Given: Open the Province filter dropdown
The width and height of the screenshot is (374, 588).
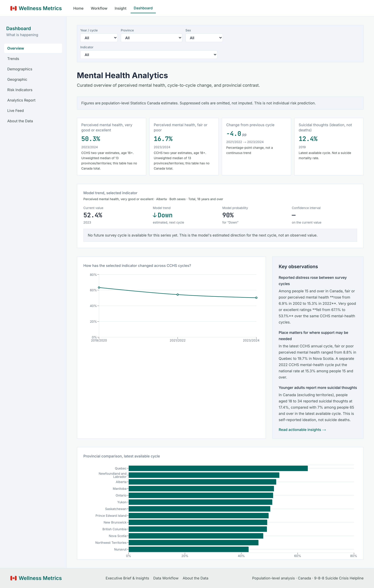Looking at the screenshot, I should [151, 38].
